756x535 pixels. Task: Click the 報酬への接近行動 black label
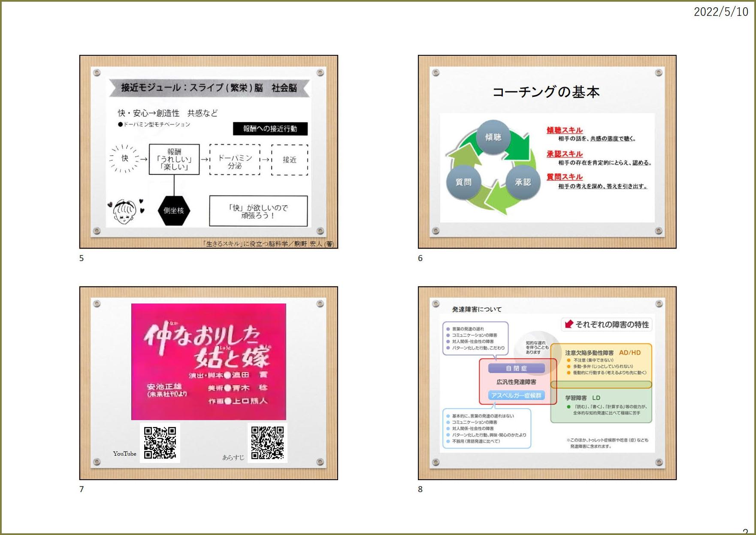click(x=270, y=129)
